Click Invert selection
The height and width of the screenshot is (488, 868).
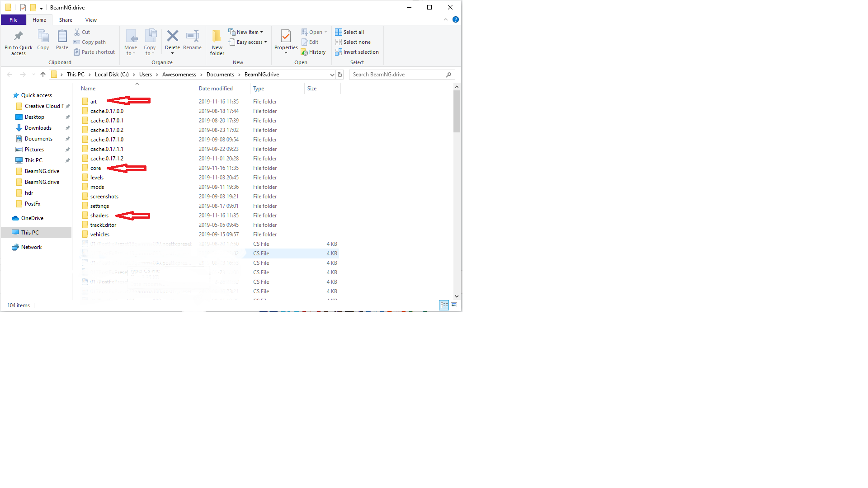click(x=357, y=52)
